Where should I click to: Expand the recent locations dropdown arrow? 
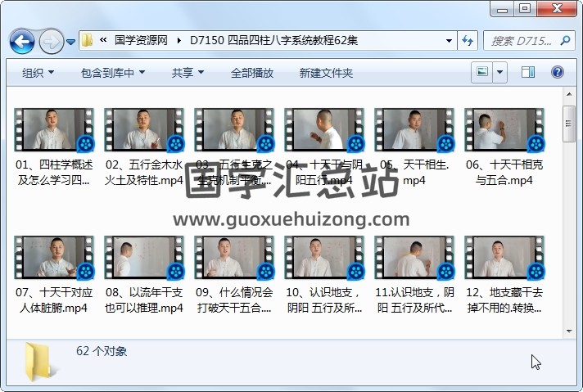[71, 40]
